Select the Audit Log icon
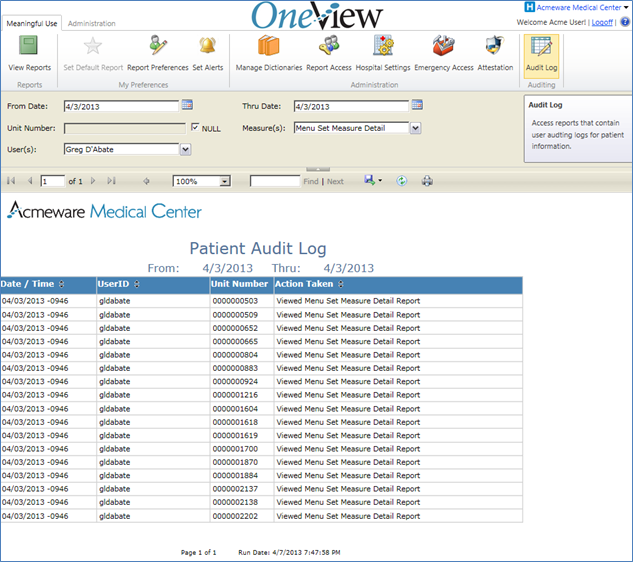 point(541,46)
